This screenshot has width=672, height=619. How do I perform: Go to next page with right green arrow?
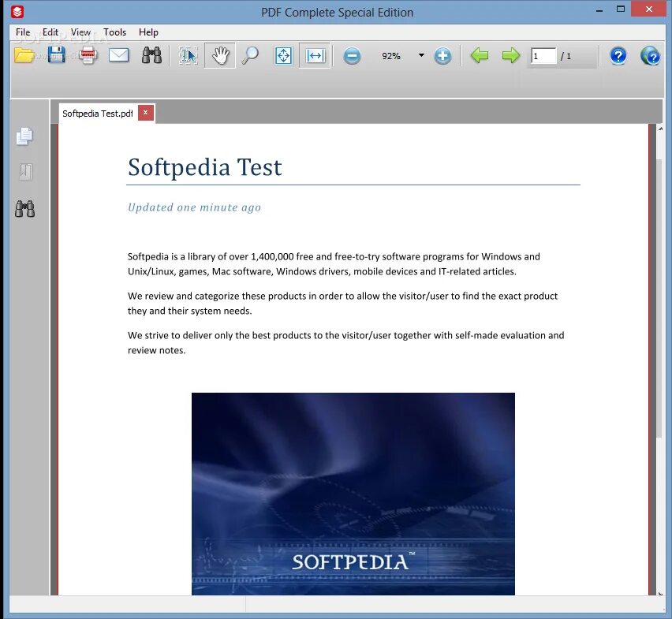pyautogui.click(x=511, y=56)
